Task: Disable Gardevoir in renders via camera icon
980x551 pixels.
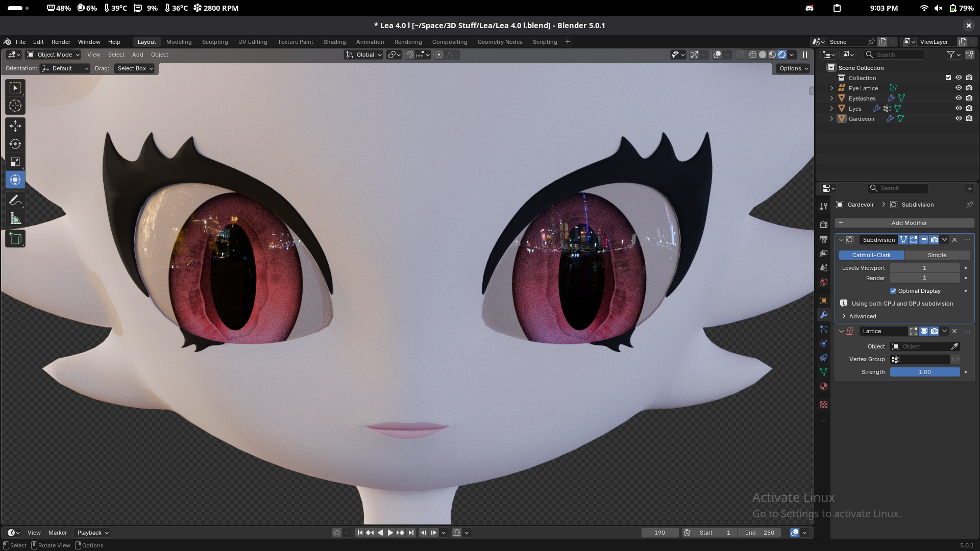Action: (x=969, y=118)
